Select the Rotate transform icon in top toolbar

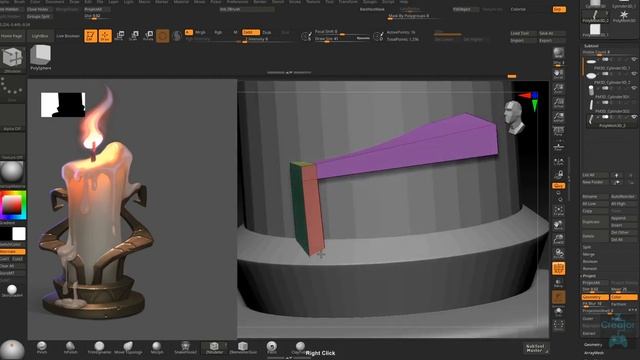coord(148,36)
